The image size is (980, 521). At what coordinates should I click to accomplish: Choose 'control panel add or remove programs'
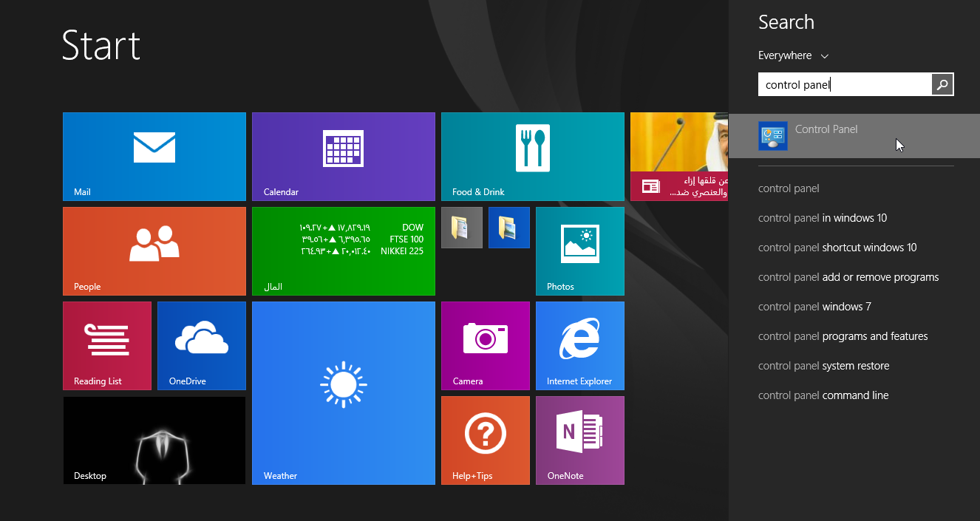point(848,277)
